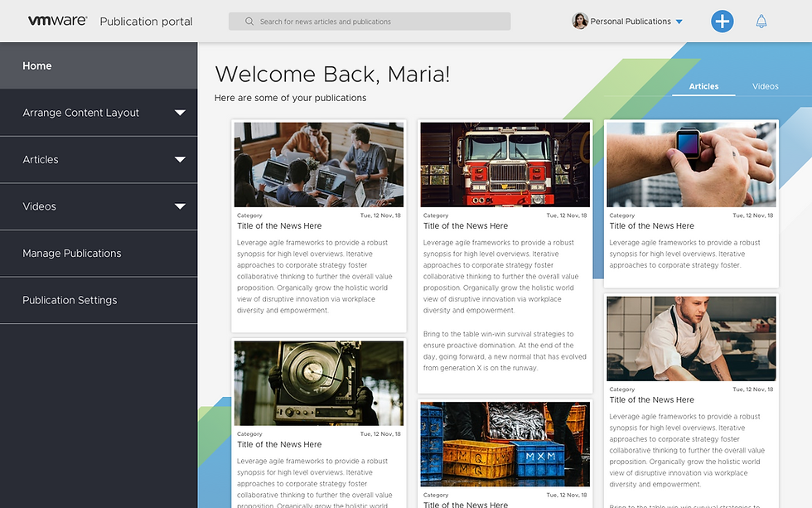812x508 pixels.
Task: Open Manage Publications
Action: [x=99, y=254]
